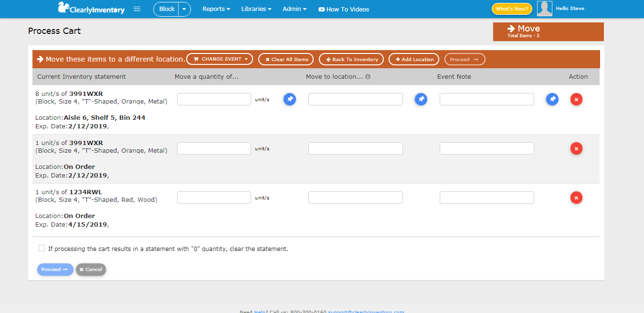Screen dimensions: 644x313
Task: Click the quantity input for 1234RWL
Action: click(x=214, y=197)
